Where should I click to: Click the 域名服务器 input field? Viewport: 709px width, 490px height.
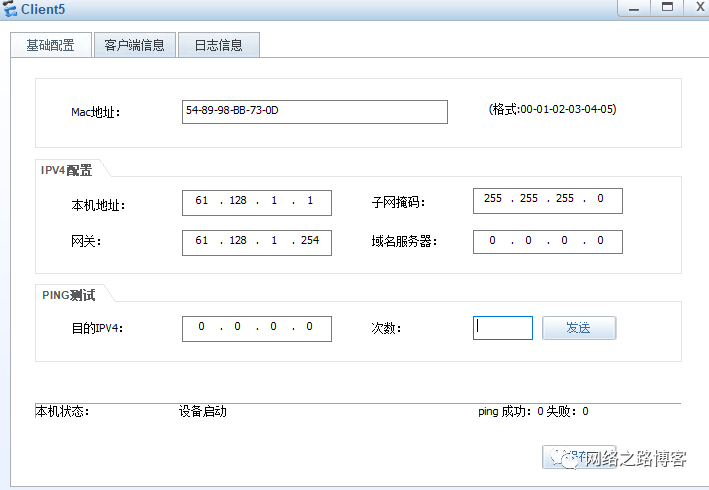(x=548, y=242)
